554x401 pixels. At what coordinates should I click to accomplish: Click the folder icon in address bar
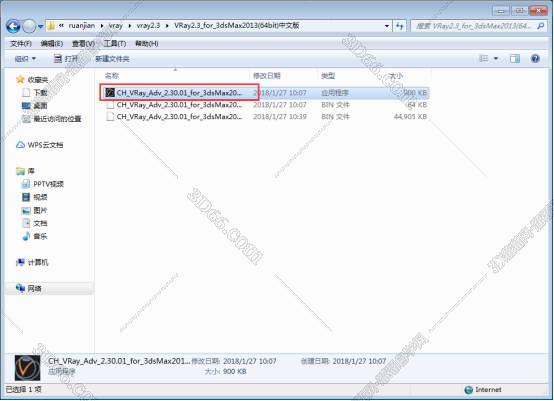(x=51, y=26)
